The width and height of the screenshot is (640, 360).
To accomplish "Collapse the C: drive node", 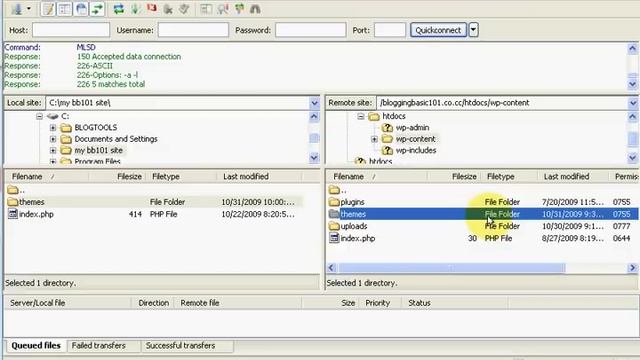I will [39, 116].
